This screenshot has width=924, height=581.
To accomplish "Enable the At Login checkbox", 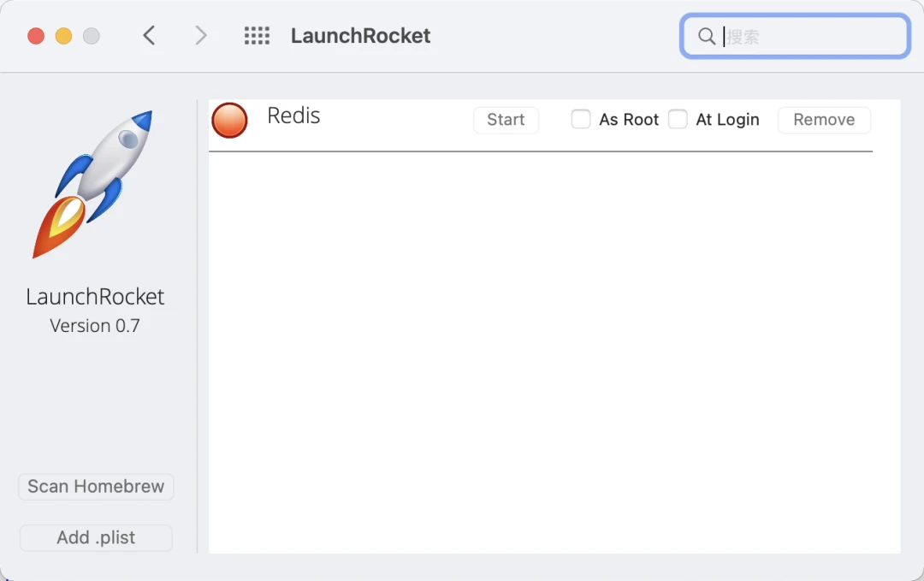I will (678, 120).
